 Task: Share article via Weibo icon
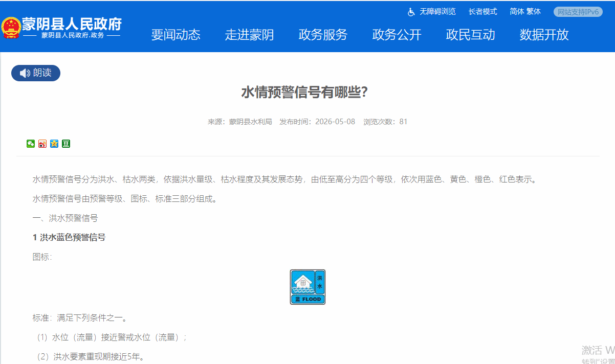click(42, 144)
